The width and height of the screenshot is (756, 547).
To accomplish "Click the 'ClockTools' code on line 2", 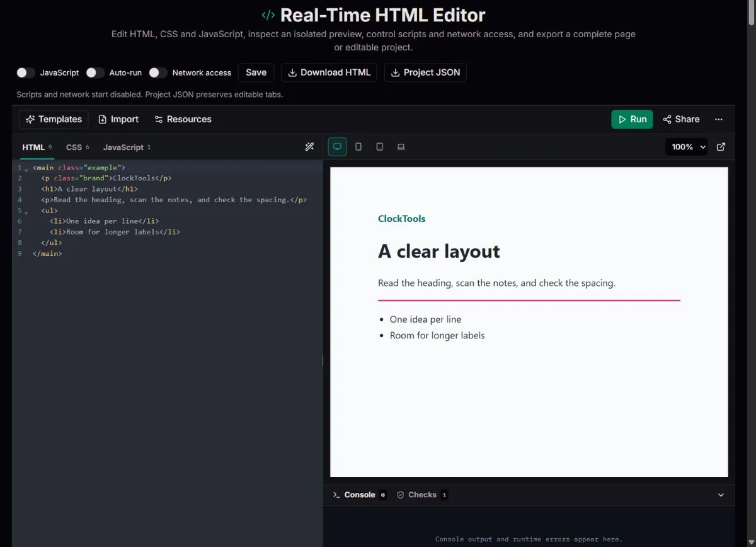I will (x=134, y=178).
